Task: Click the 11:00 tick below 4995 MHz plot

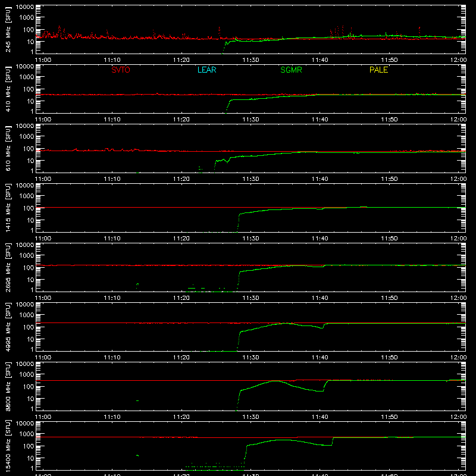Action: pyautogui.click(x=43, y=358)
